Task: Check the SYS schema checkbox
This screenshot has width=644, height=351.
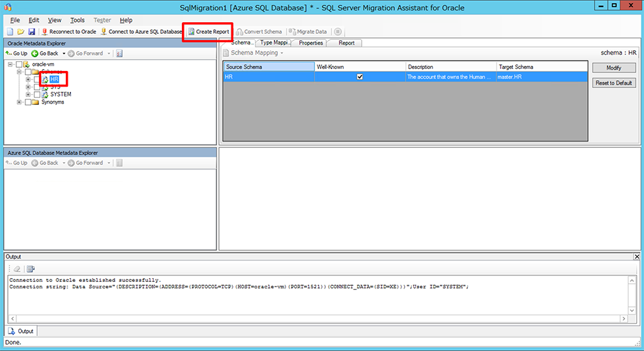Action: tap(37, 87)
